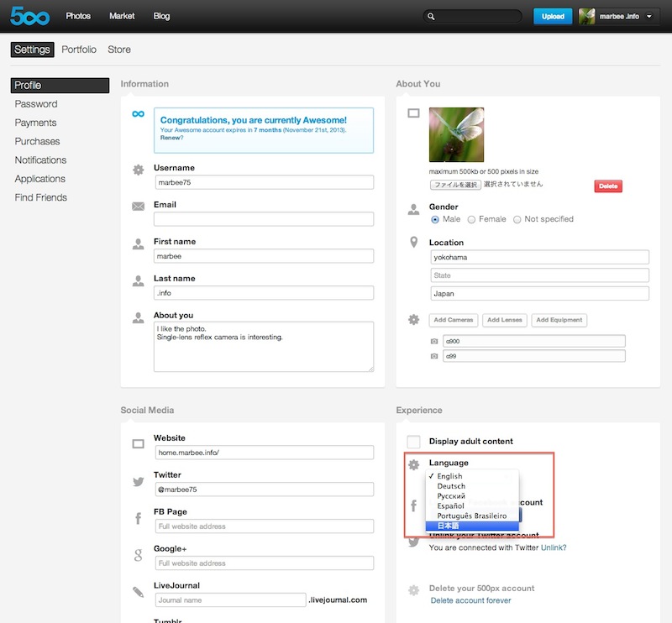Click the Google+ icon in Social Media
This screenshot has height=623, width=672.
click(x=138, y=556)
